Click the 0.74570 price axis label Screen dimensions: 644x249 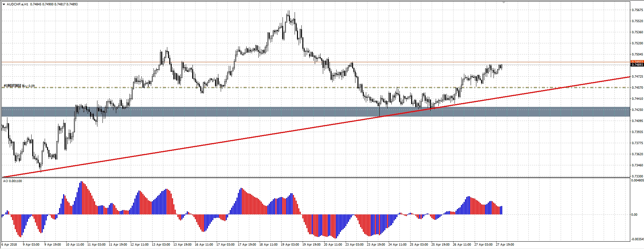pyautogui.click(x=637, y=88)
